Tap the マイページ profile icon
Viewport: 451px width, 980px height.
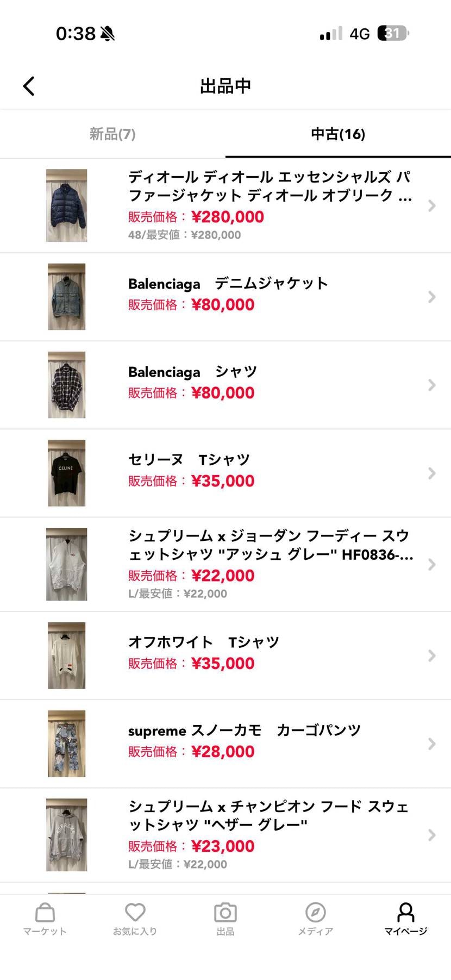point(405,913)
